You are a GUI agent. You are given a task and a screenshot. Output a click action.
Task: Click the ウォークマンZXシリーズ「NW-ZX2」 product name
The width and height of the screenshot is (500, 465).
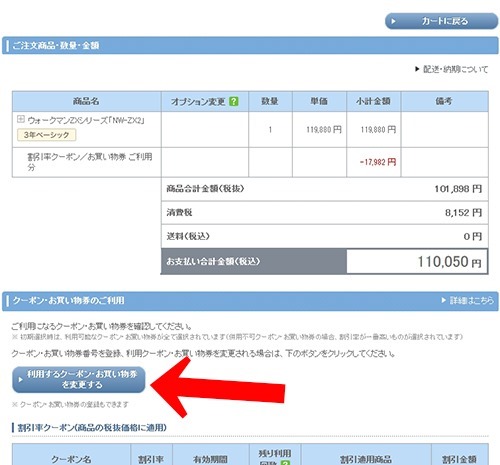(86, 120)
